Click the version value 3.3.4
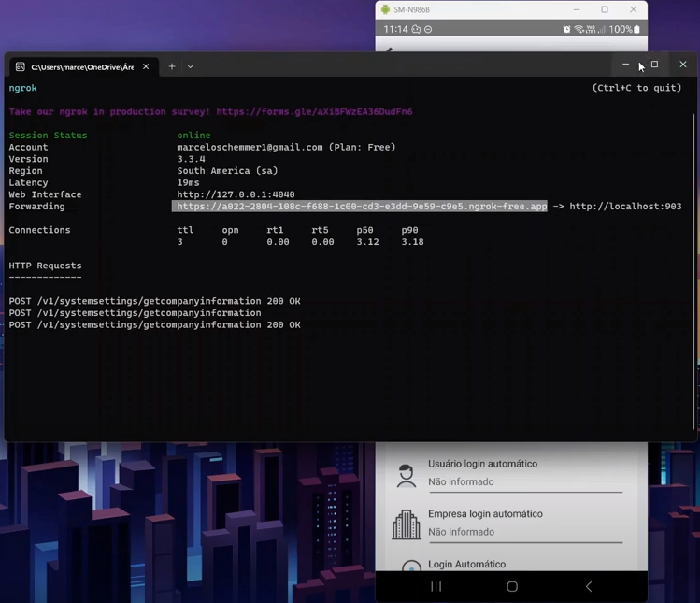700x603 pixels. (191, 159)
